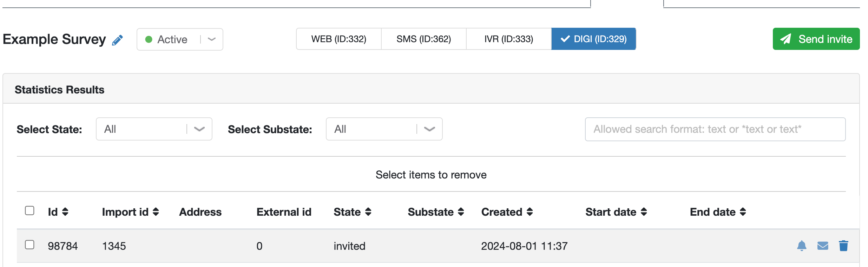
Task: Expand the Select Substate dropdown
Action: [x=384, y=129]
